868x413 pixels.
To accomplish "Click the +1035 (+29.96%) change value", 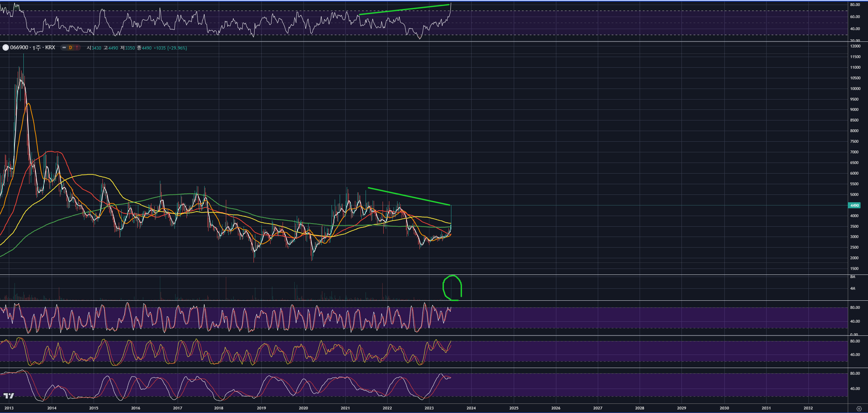I will point(170,48).
